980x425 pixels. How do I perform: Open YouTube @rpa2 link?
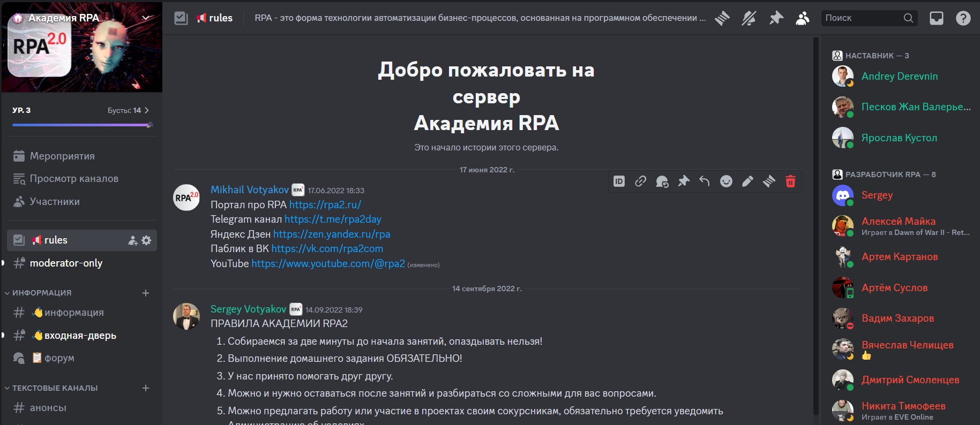[x=328, y=263]
